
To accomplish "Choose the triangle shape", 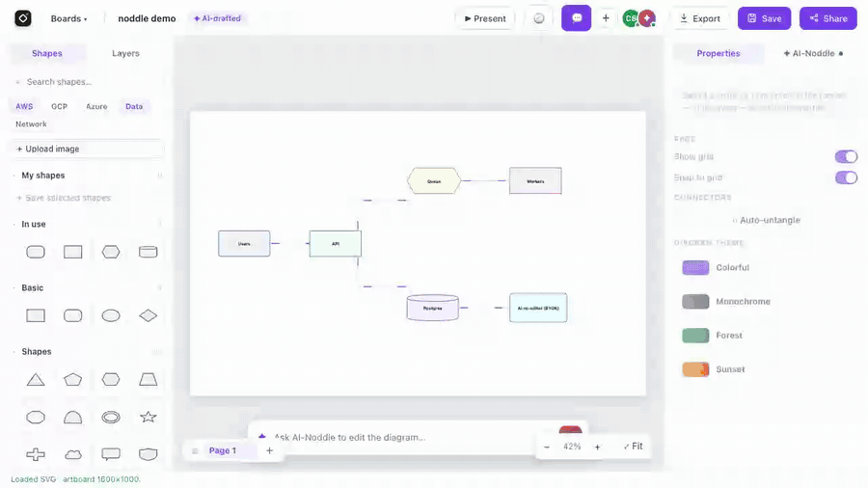I will [x=36, y=380].
